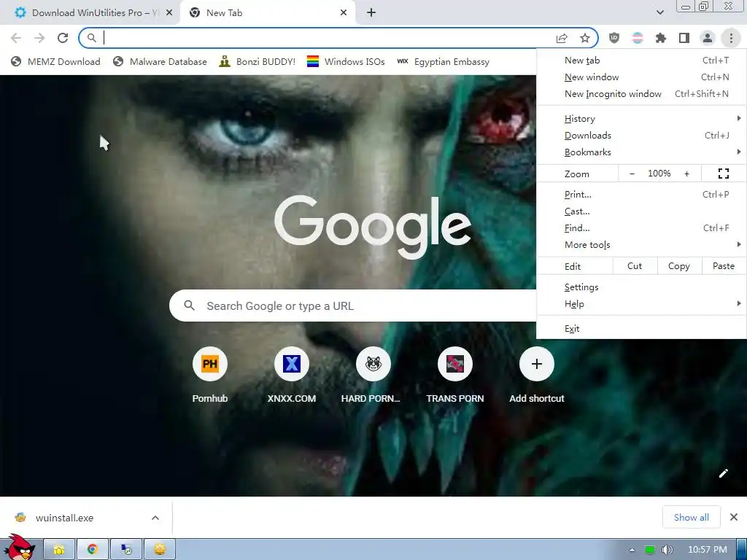Viewport: 747px width, 560px height.
Task: Click the pink and blue striped extension icon
Action: click(638, 38)
